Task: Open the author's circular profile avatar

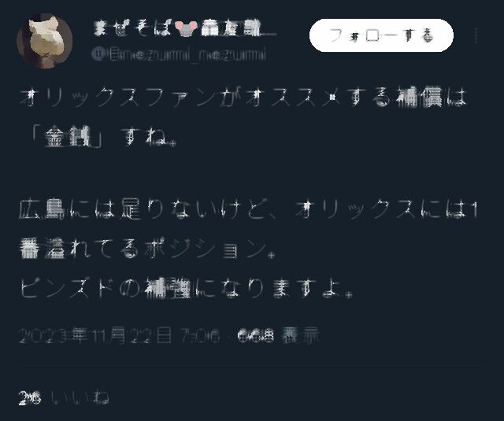Action: [x=44, y=41]
